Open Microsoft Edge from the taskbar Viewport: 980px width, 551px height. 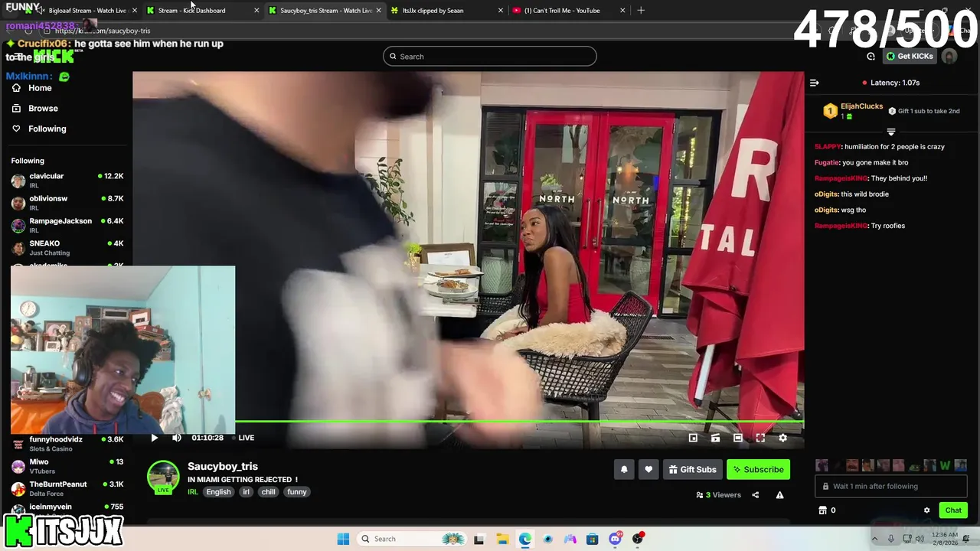524,539
